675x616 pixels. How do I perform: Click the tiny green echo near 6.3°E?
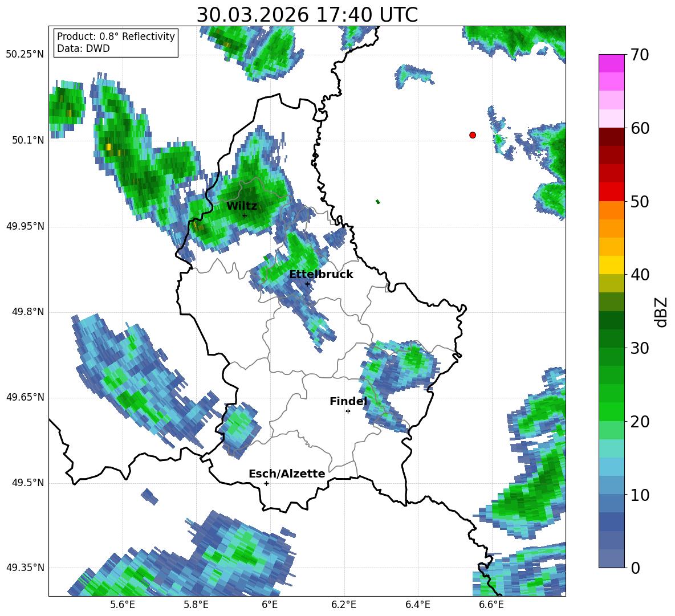click(x=378, y=201)
